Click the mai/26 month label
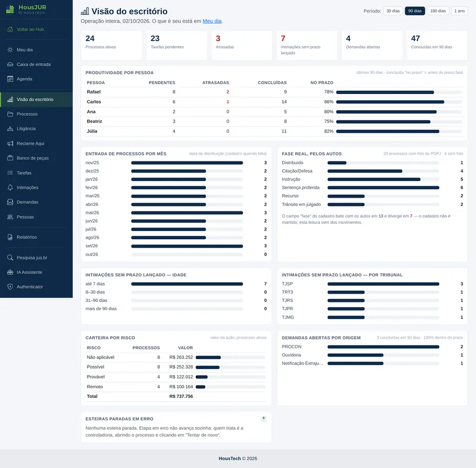The image size is (476, 468). tap(92, 213)
